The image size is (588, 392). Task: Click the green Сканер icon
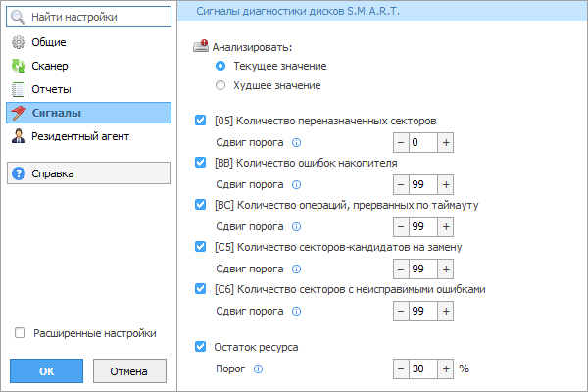19,66
